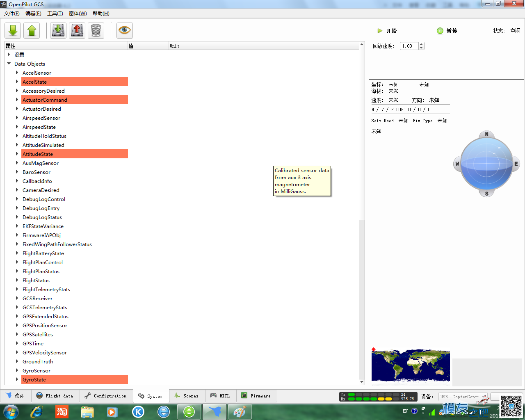Select the GroundTruth row

click(75, 361)
